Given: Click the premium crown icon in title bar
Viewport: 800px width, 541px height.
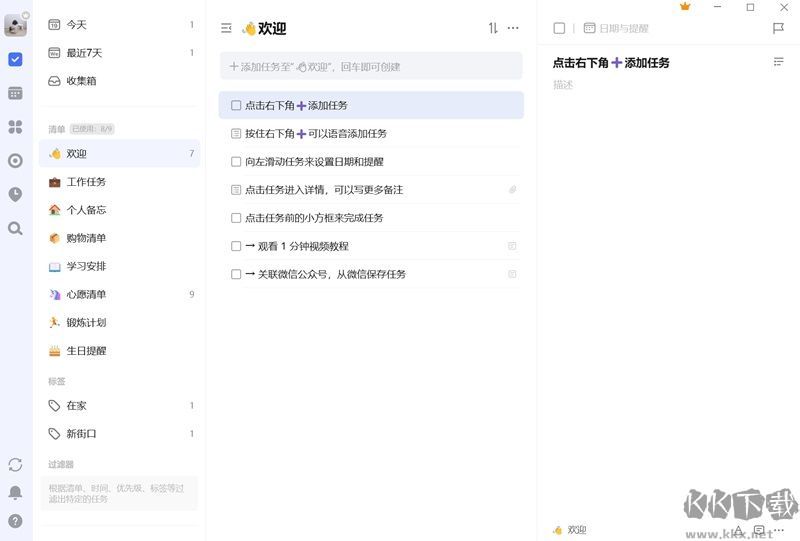Looking at the screenshot, I should pyautogui.click(x=685, y=7).
